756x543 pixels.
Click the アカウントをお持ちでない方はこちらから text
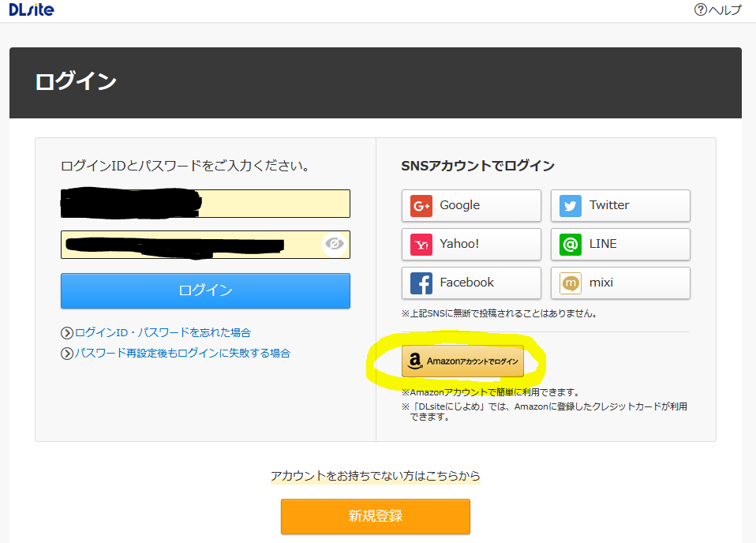pos(376,476)
